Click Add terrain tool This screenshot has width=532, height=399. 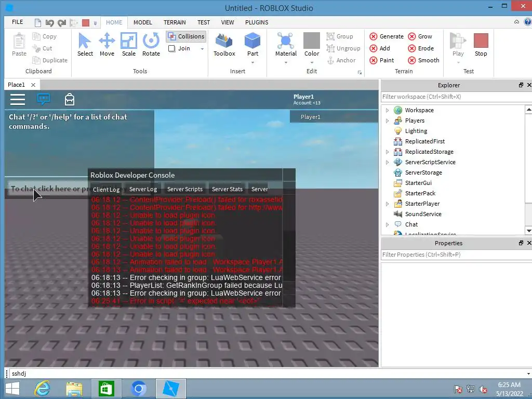coord(380,48)
